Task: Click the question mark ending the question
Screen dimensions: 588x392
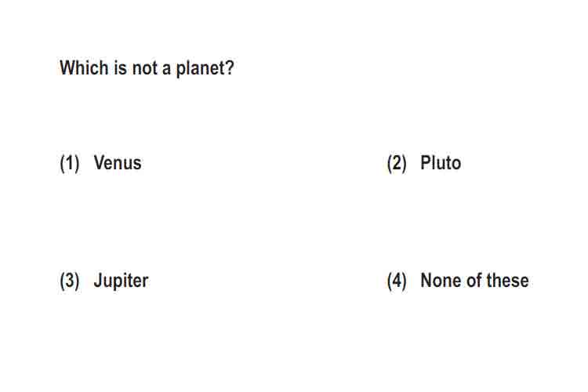Action: (x=229, y=67)
